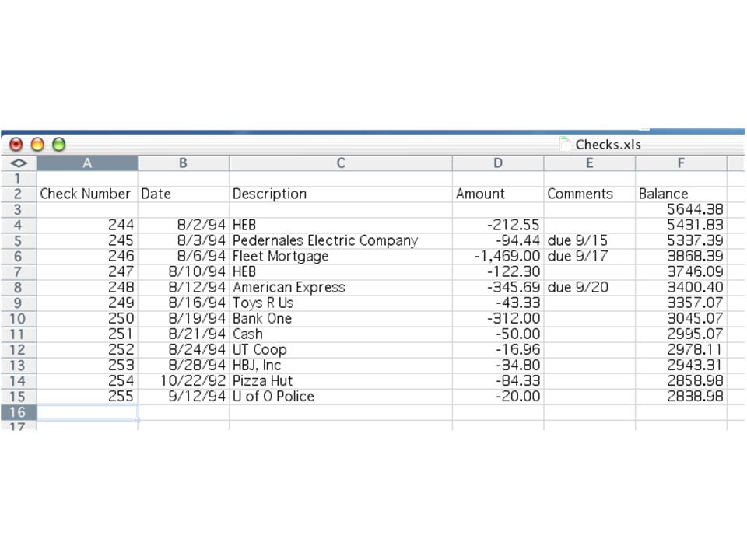The image size is (747, 560).
Task: Select row 12 header
Action: 18,350
